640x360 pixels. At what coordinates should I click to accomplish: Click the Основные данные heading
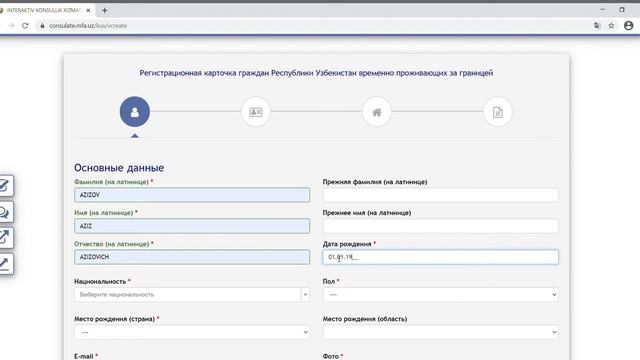[x=119, y=168]
